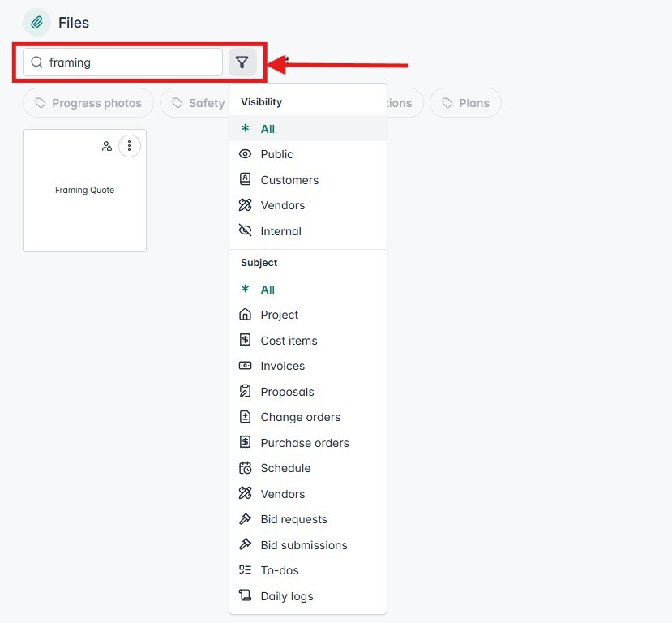Image resolution: width=672 pixels, height=623 pixels.
Task: Click the paperclip Files icon in the header
Action: coord(36,22)
